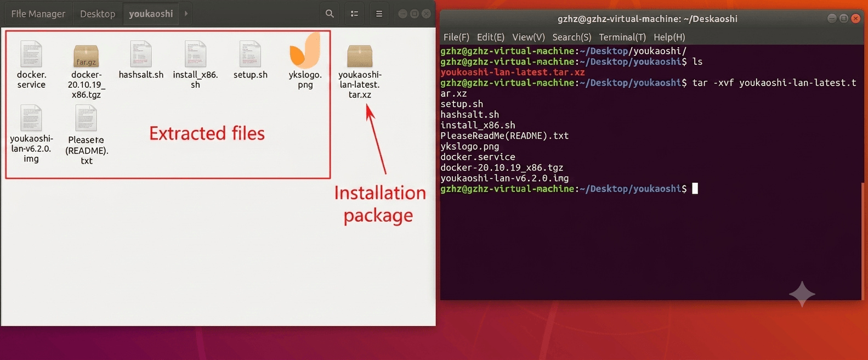Click the hashsalt.sh line in terminal output
The height and width of the screenshot is (360, 868).
[470, 115]
